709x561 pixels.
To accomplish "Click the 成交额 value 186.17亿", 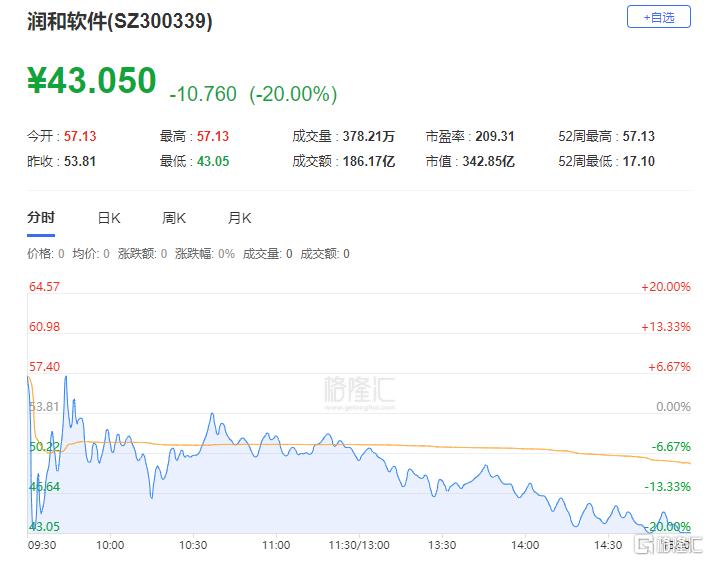I will [369, 161].
